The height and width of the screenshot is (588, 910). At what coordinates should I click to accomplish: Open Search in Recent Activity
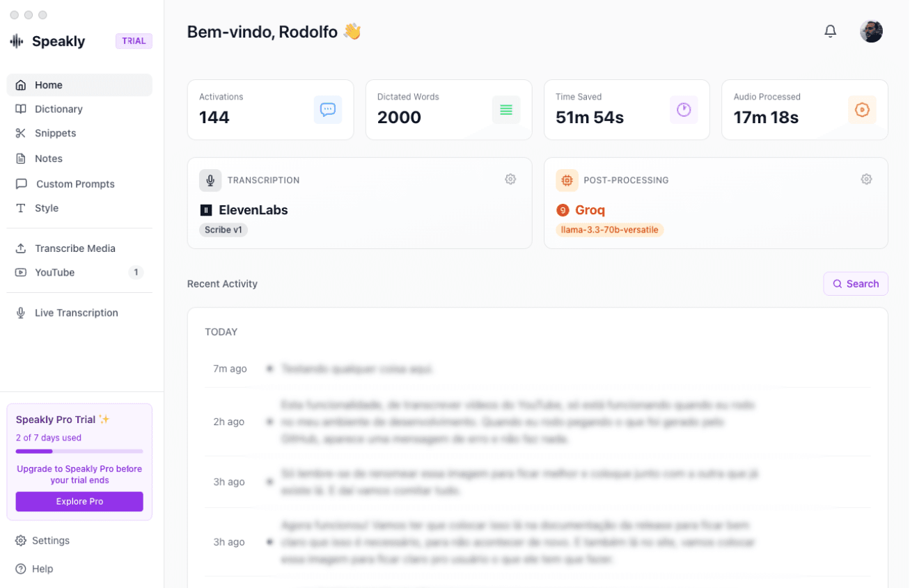[x=855, y=283]
